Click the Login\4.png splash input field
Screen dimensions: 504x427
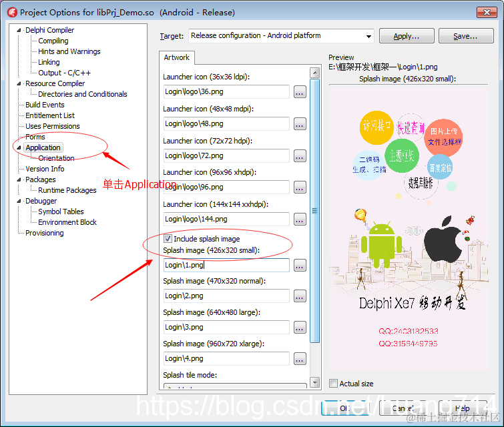tap(226, 359)
